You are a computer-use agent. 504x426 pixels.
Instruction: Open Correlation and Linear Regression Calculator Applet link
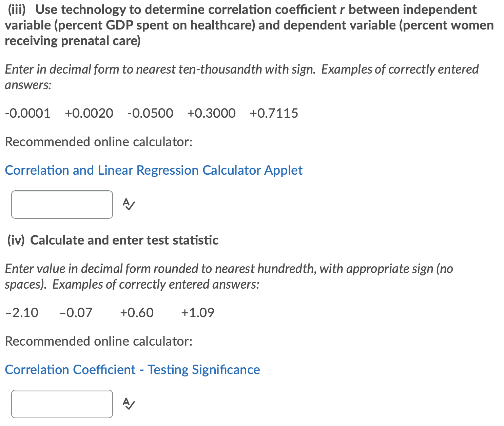(x=154, y=170)
